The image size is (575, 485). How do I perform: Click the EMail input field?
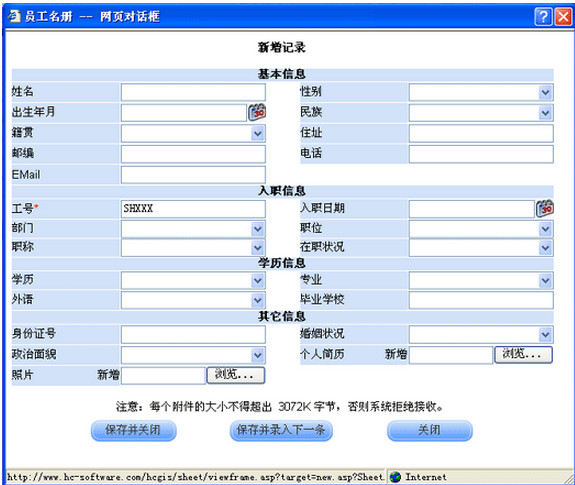pyautogui.click(x=193, y=174)
